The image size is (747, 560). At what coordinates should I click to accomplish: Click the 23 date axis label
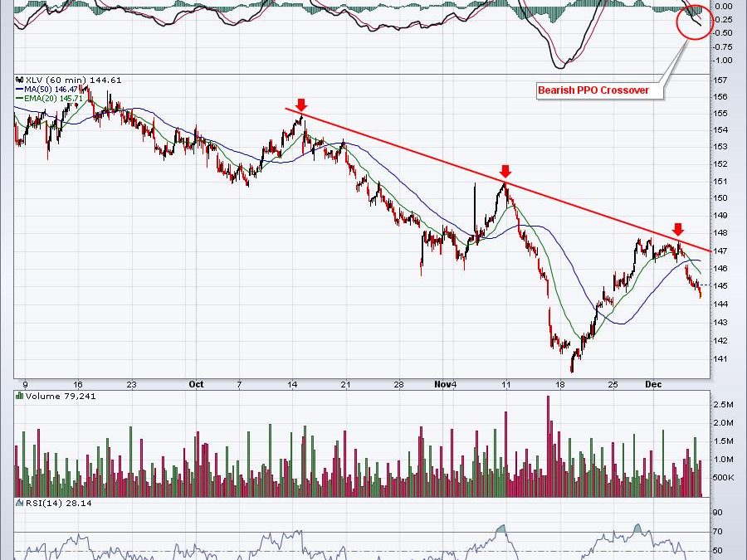[x=131, y=384]
